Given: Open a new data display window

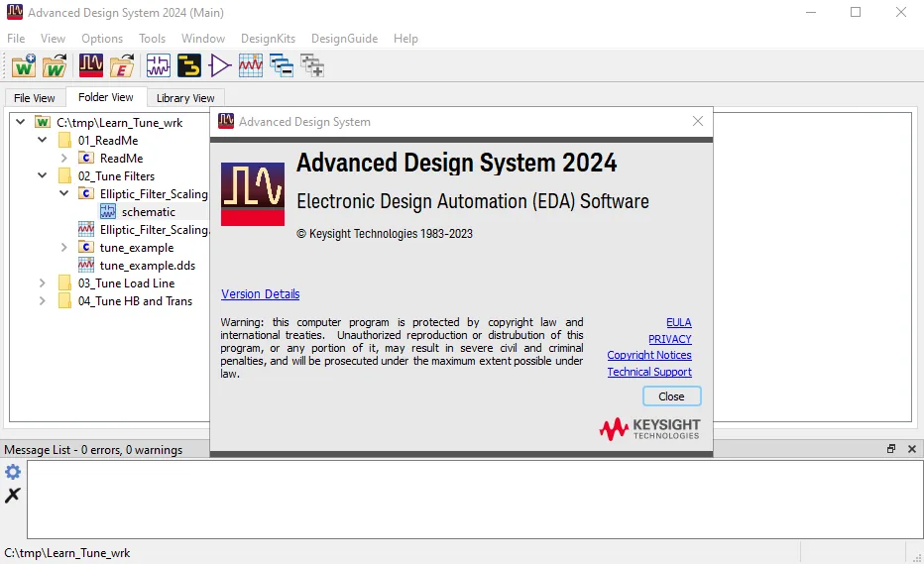Looking at the screenshot, I should tap(251, 65).
